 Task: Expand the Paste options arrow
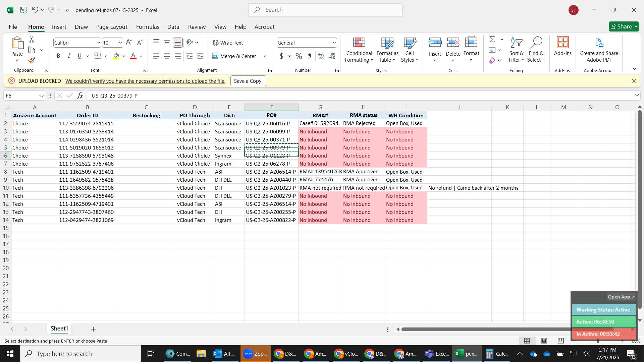coord(17,60)
